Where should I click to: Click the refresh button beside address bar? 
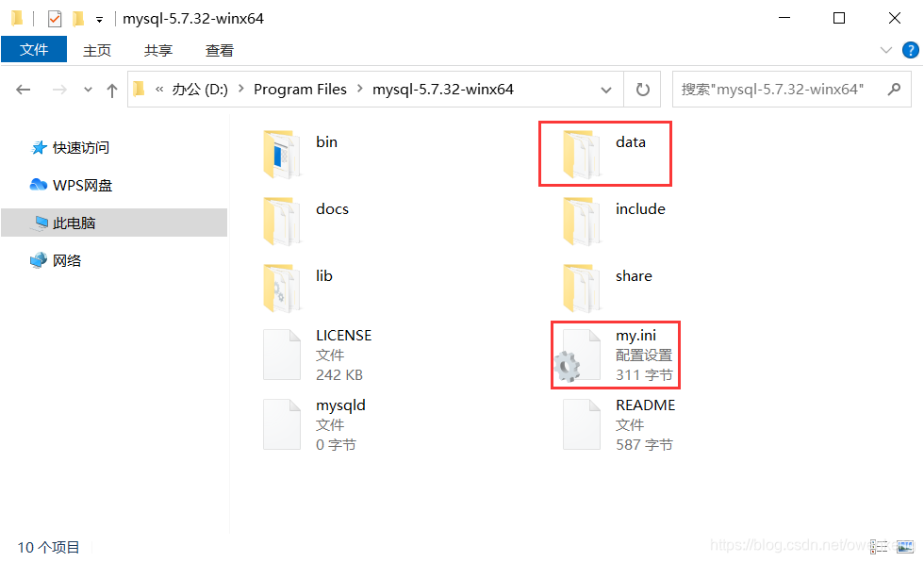(x=642, y=90)
